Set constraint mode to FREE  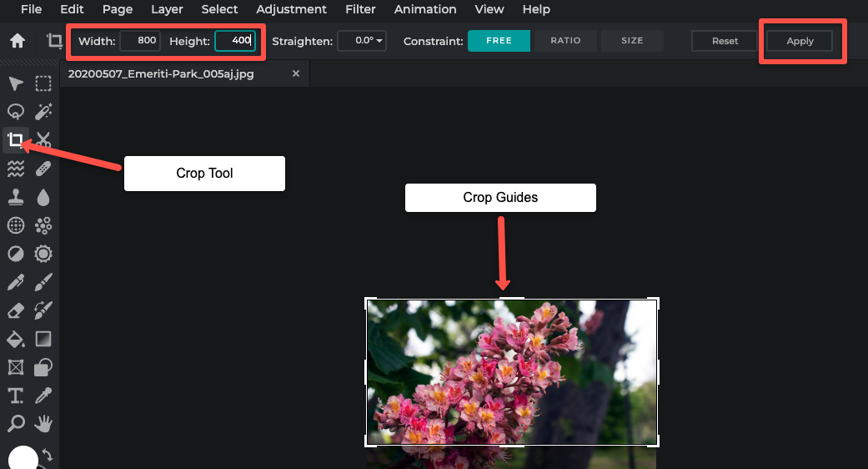(x=499, y=41)
